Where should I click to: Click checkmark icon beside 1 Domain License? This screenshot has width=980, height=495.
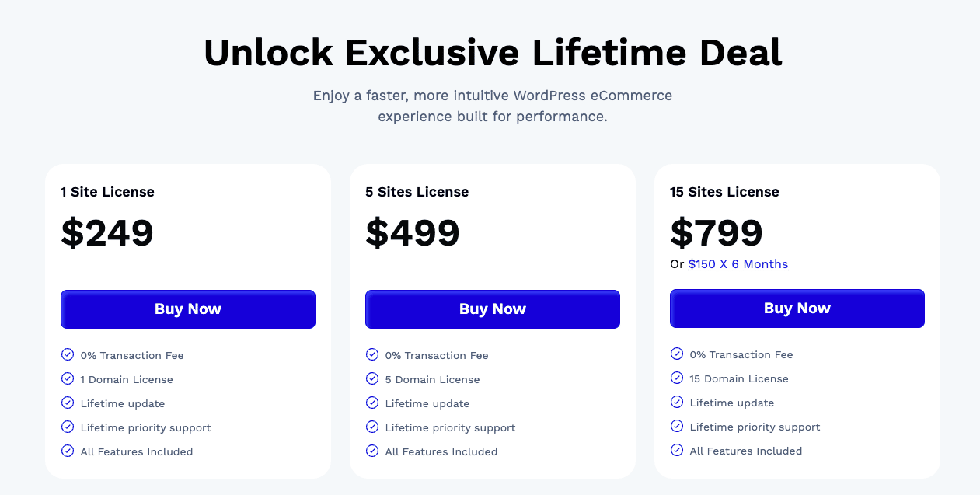click(68, 379)
